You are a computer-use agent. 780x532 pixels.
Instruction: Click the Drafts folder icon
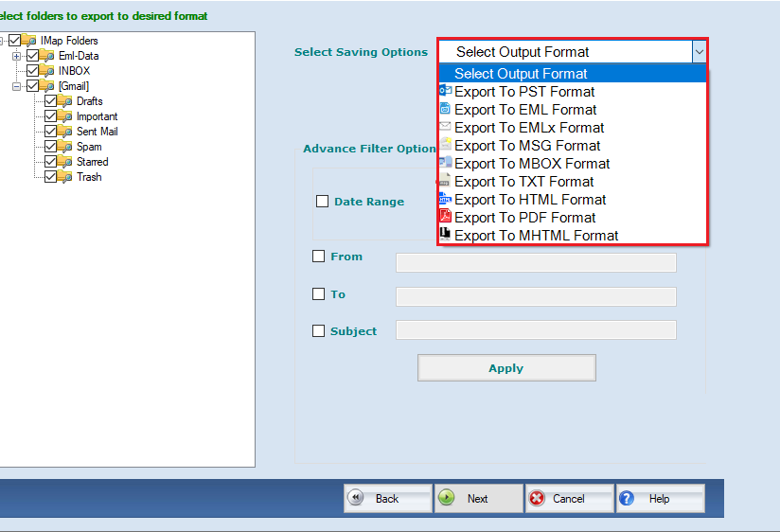(64, 101)
